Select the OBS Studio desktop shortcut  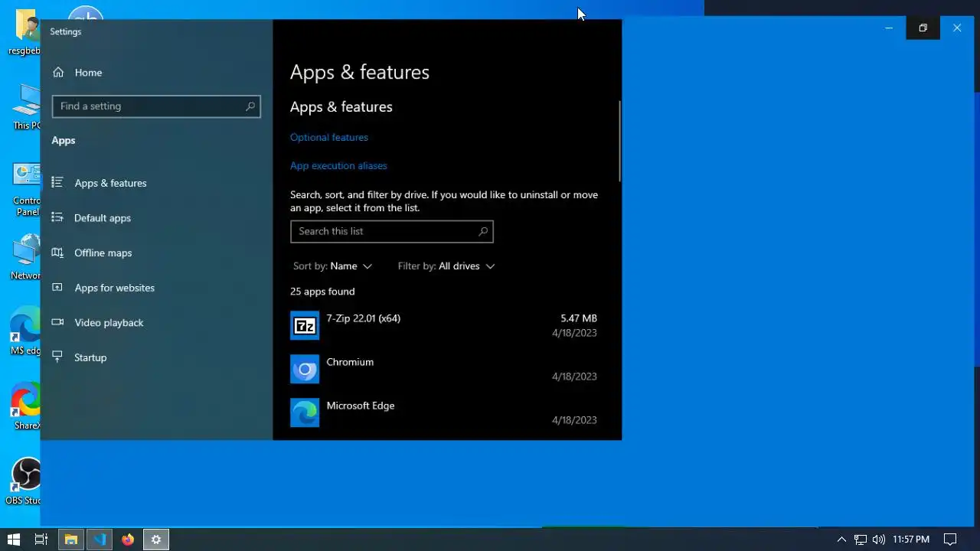(x=24, y=482)
